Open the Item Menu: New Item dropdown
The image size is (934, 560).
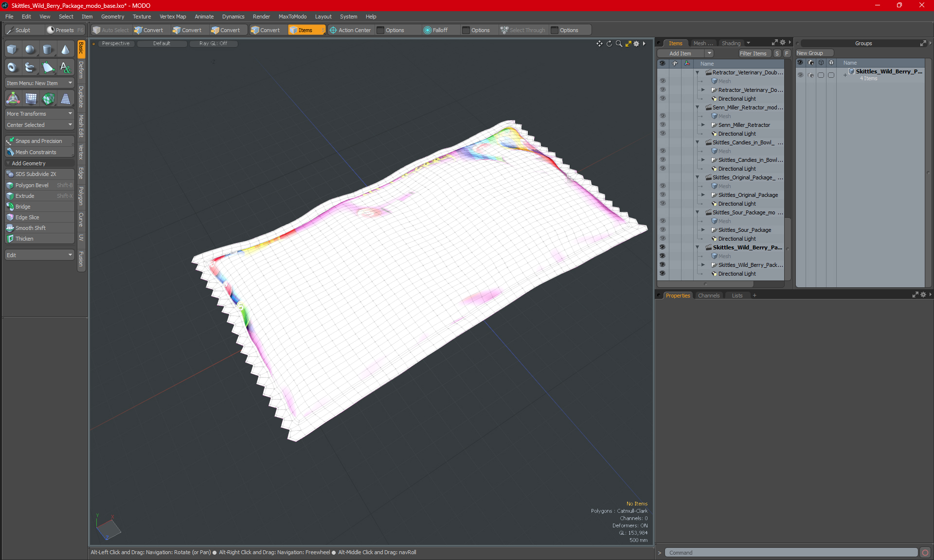pyautogui.click(x=39, y=83)
